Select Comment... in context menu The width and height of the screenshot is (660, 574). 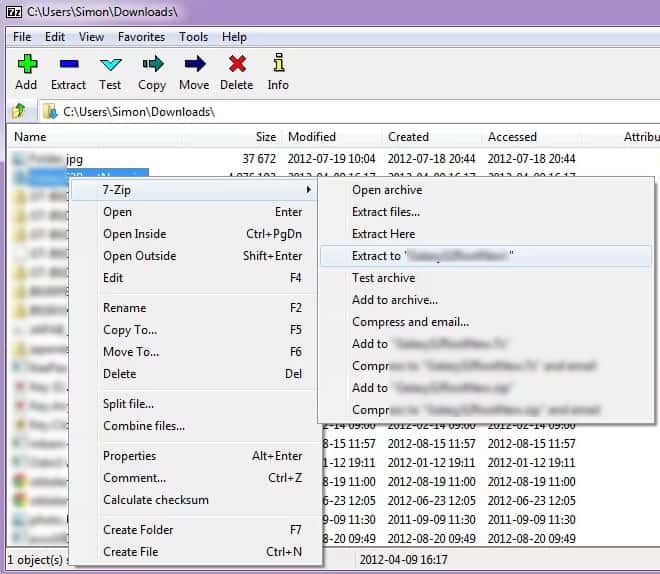click(x=193, y=478)
